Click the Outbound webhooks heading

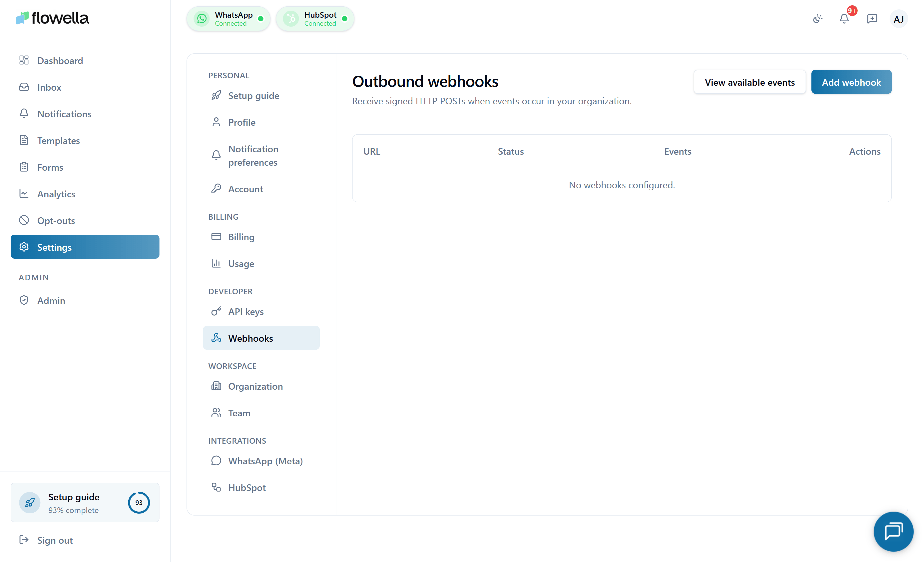point(425,81)
